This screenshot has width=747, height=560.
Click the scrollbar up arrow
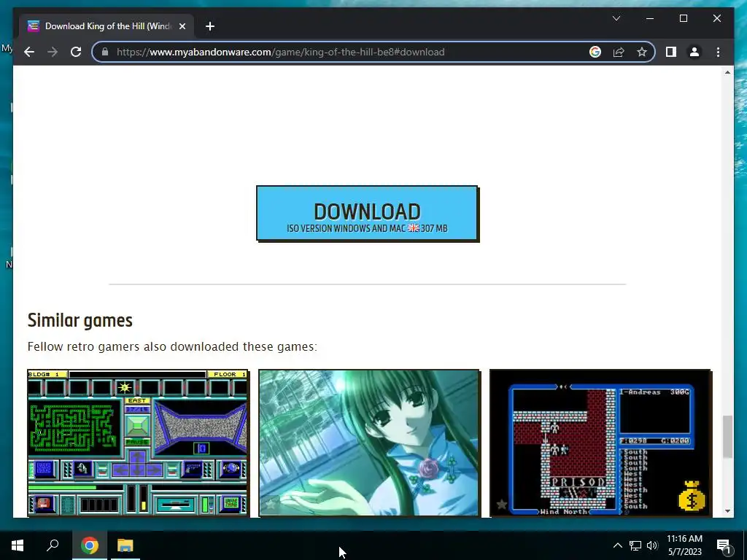click(727, 72)
